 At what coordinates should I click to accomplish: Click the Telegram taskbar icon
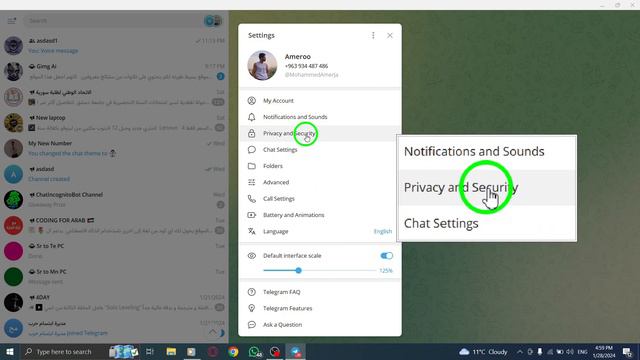click(x=296, y=352)
